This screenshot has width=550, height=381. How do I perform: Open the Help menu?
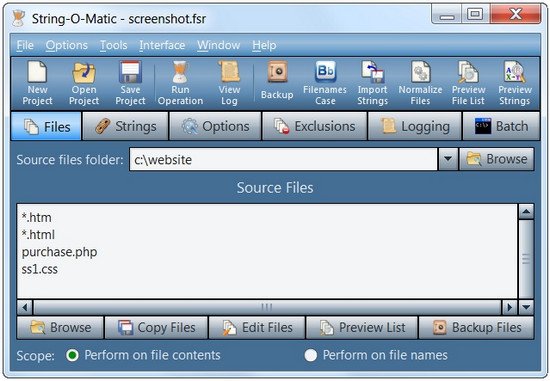(264, 45)
